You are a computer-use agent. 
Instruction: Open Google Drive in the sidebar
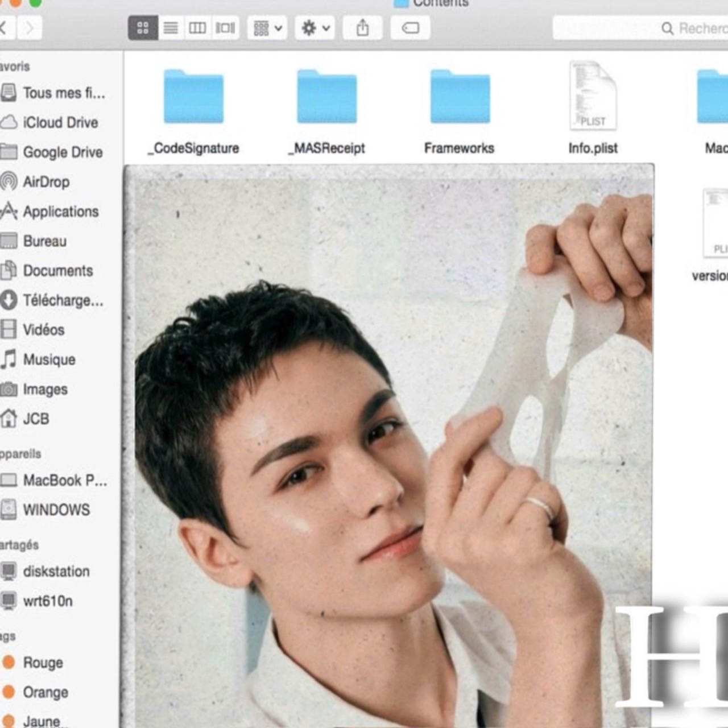pyautogui.click(x=63, y=152)
